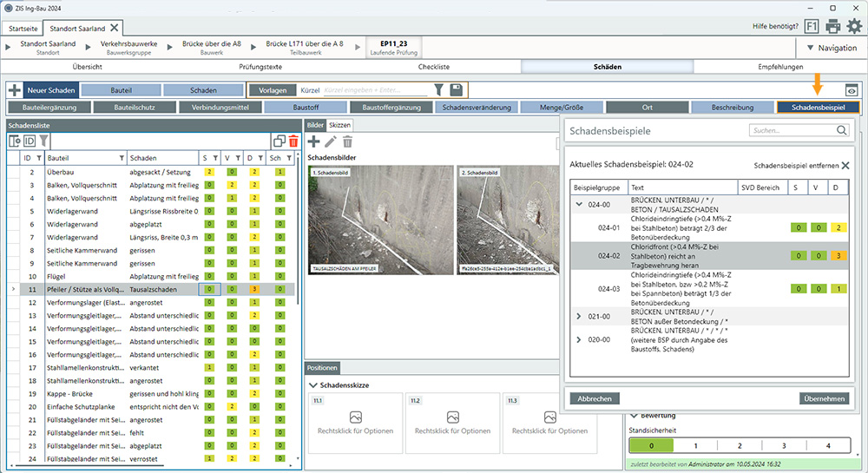Open help with the F1 icon

click(812, 27)
